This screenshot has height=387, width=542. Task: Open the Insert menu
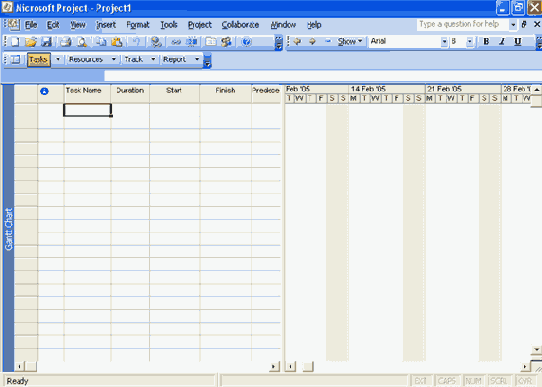[106, 25]
